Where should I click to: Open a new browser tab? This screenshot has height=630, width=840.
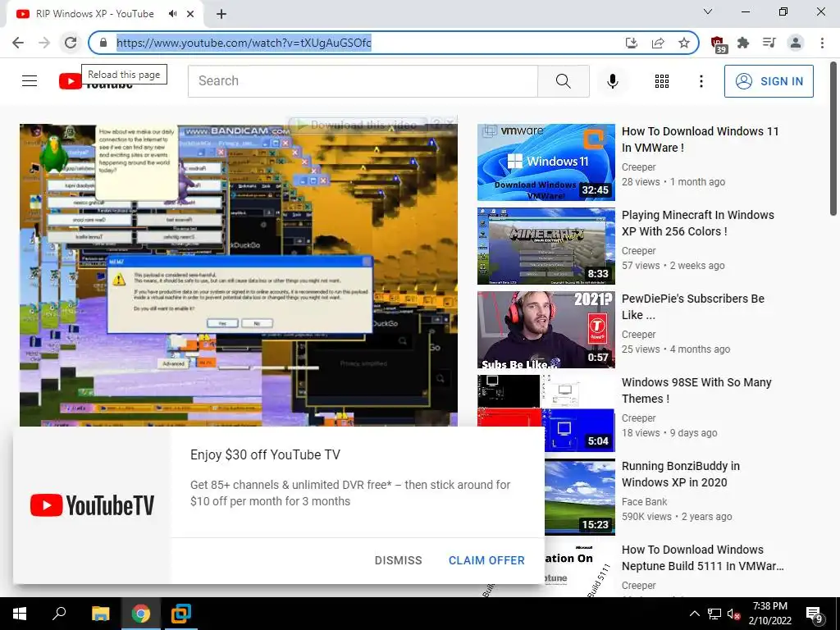pos(221,14)
